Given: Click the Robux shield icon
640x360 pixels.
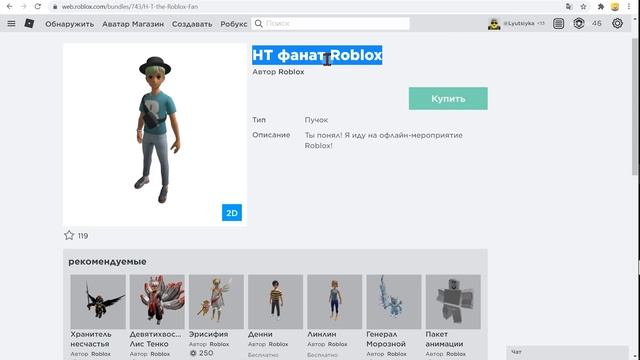Looking at the screenshot, I should point(579,24).
